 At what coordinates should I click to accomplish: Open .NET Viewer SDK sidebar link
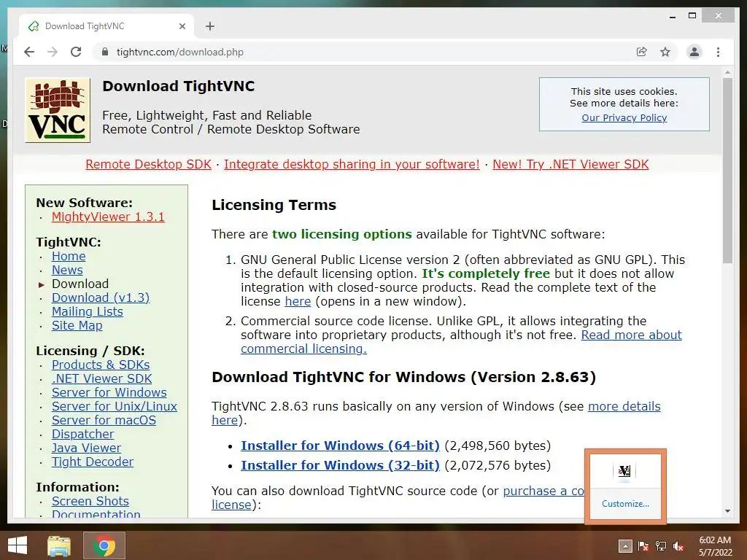click(102, 378)
